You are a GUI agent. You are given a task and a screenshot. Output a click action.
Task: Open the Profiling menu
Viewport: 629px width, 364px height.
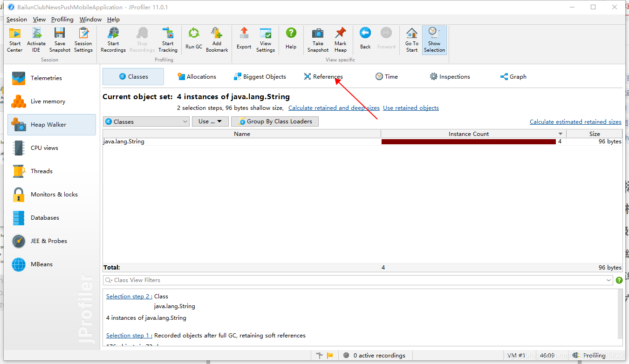[62, 20]
